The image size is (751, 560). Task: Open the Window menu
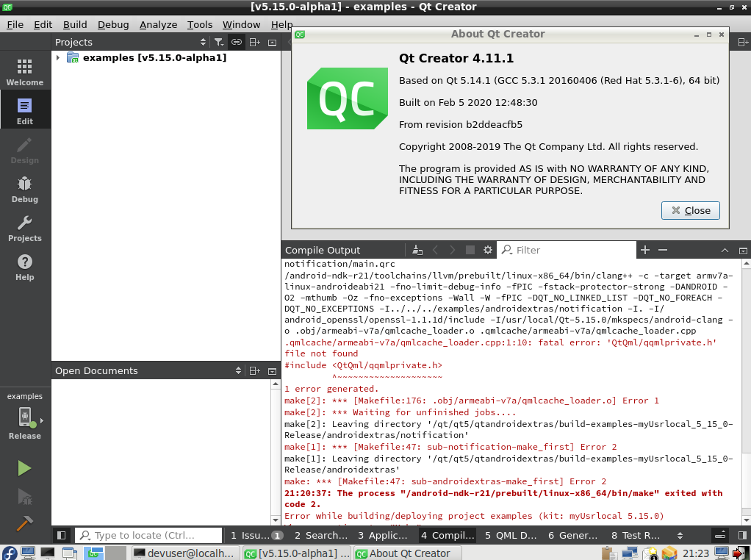(241, 24)
